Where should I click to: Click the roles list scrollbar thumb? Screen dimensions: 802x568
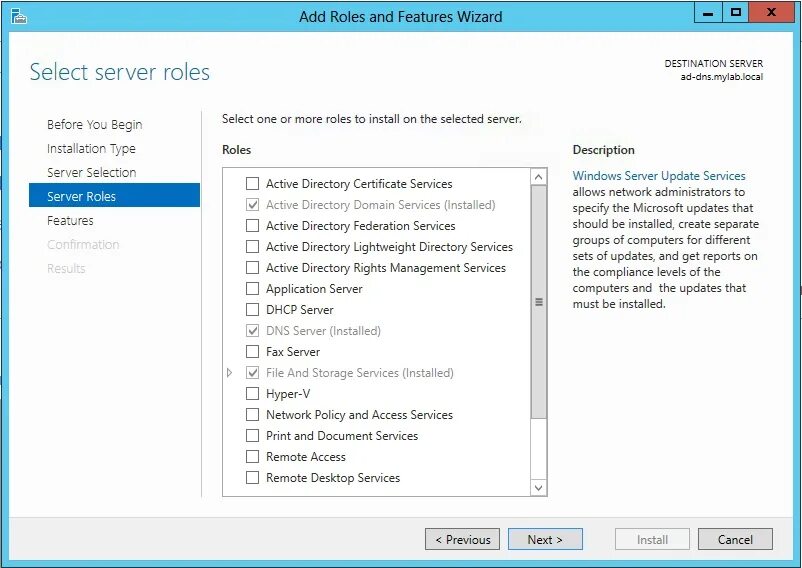point(539,301)
